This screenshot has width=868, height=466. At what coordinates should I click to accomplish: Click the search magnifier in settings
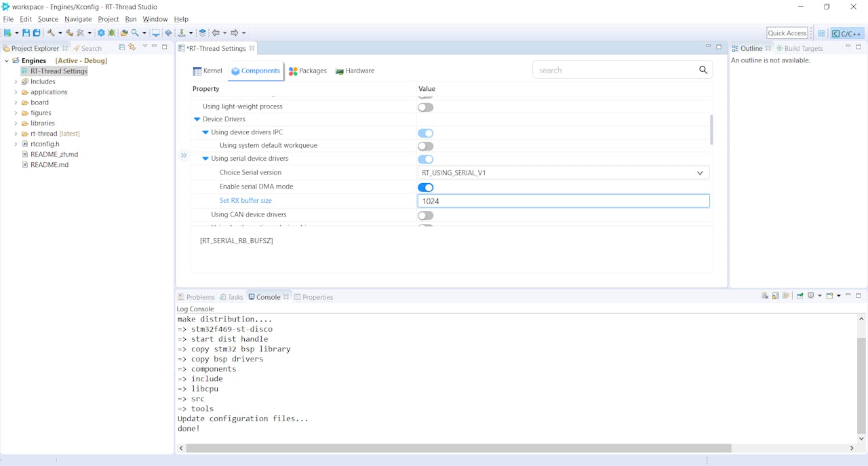(703, 70)
